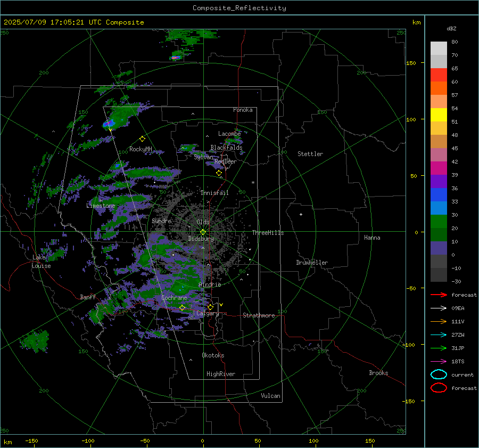
Task: Click the isolated green echo patch at the map's southwest corner
Action: tap(34, 341)
